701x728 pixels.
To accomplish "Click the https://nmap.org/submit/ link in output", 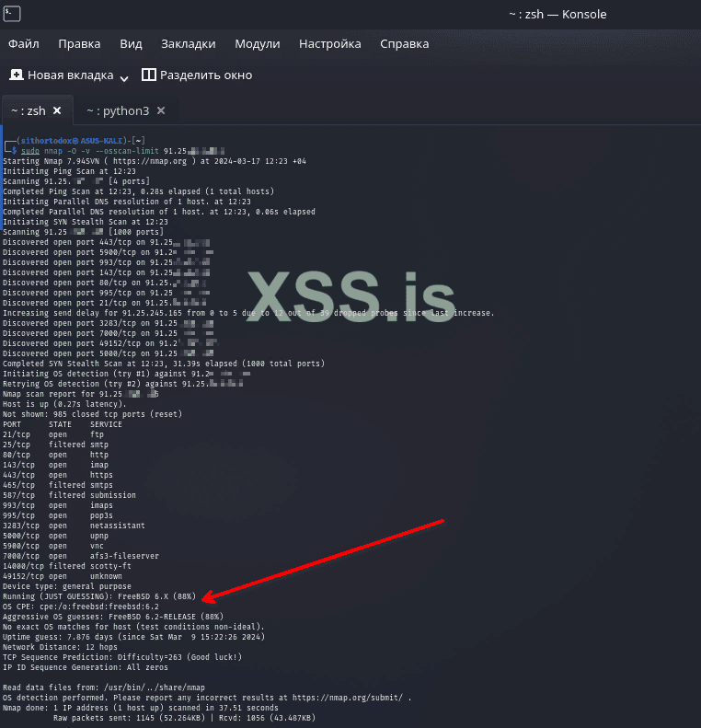I will 348,698.
